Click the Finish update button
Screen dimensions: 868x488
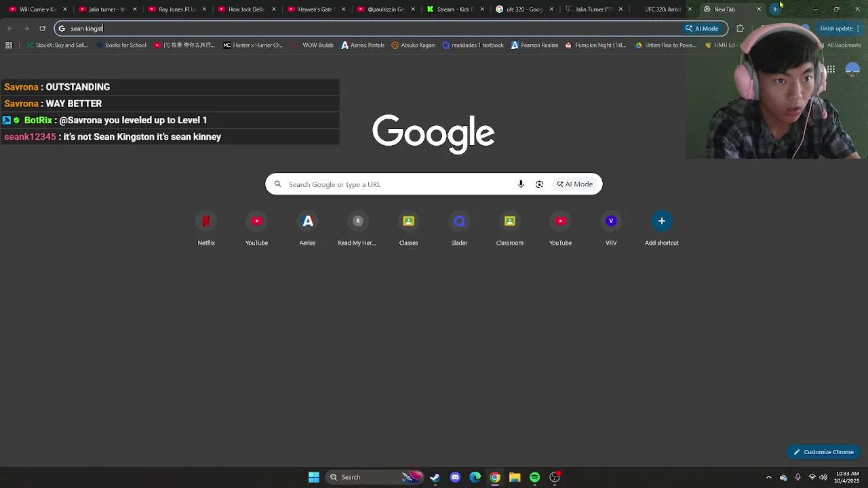836,28
